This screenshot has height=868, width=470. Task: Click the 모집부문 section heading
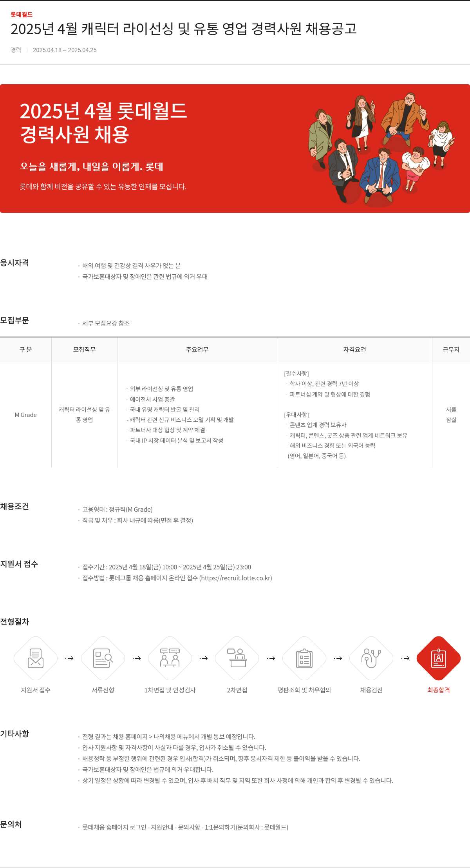click(14, 321)
